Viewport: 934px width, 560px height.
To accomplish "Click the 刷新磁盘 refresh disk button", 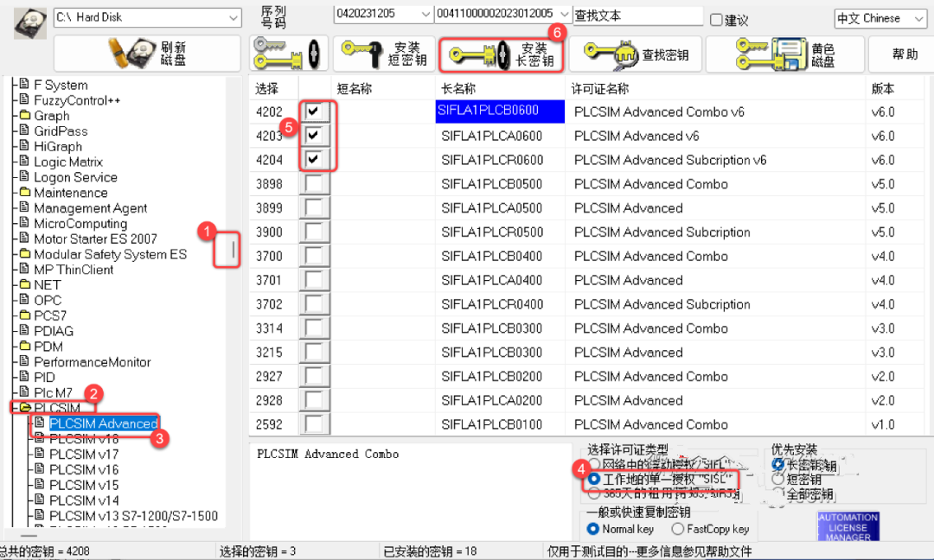I will point(147,54).
